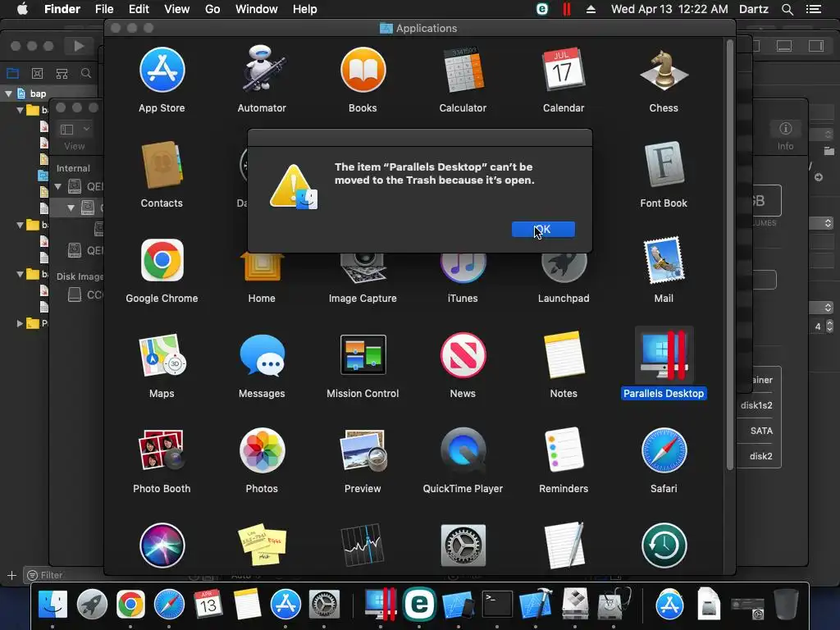
Task: Open ESET icon in the Dock
Action: point(419,605)
